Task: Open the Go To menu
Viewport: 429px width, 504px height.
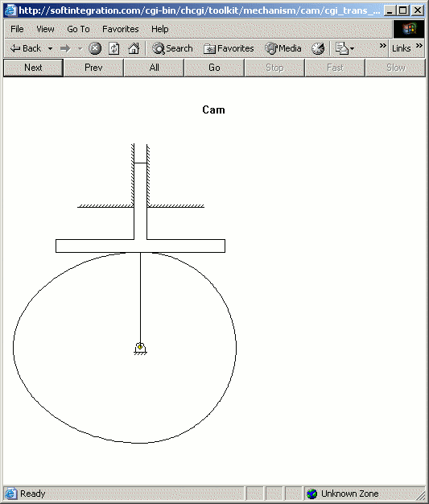Action: click(x=78, y=29)
